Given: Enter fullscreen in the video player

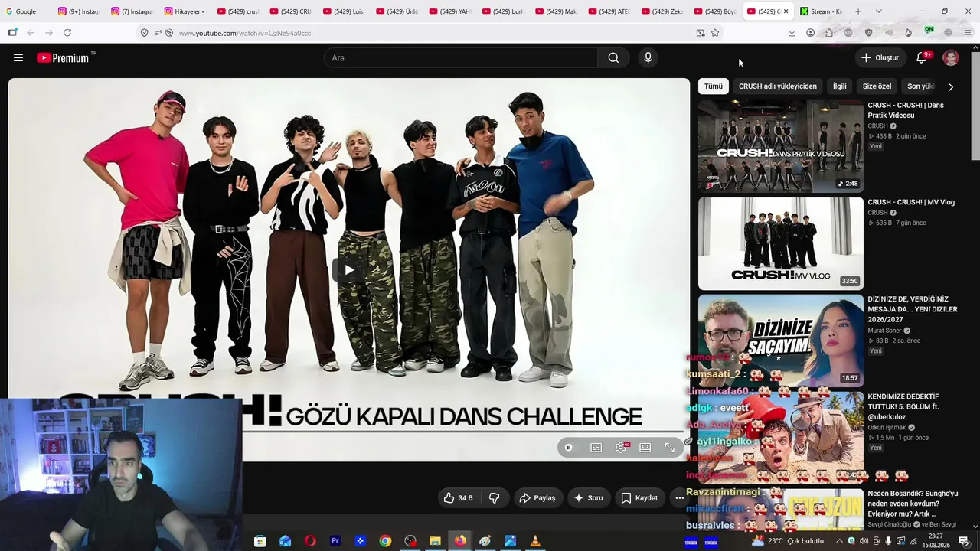Looking at the screenshot, I should tap(670, 448).
